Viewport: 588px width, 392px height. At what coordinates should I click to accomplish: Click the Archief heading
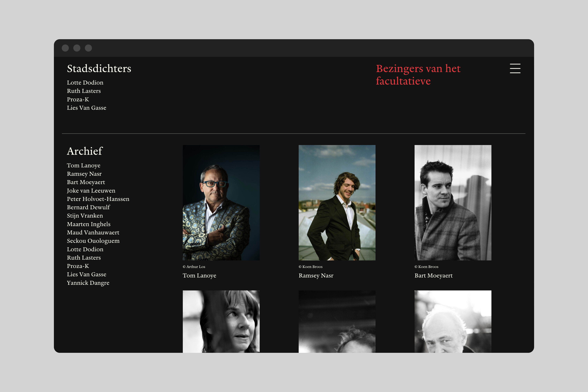pos(85,151)
